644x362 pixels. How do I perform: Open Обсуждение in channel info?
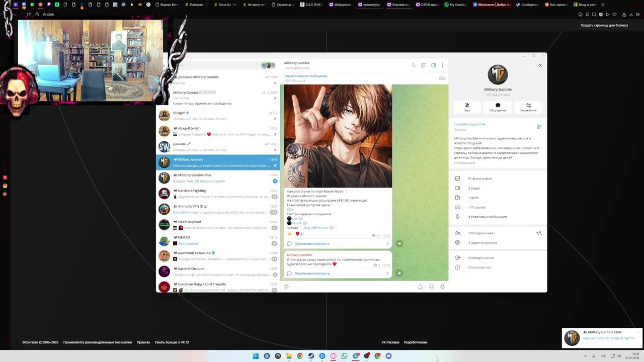click(498, 107)
